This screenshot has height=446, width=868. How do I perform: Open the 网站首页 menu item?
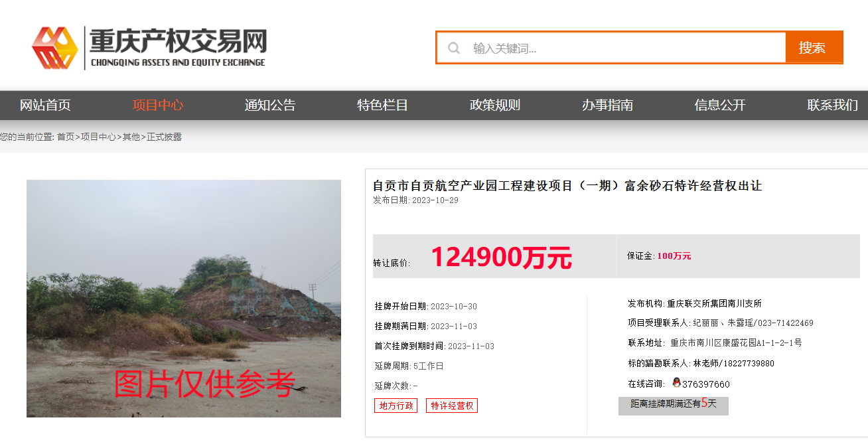point(45,105)
